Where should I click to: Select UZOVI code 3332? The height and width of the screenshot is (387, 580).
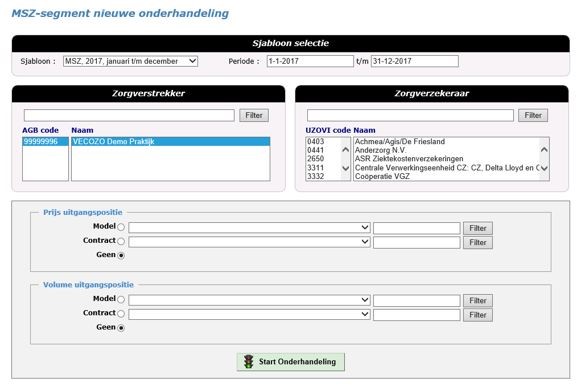(316, 176)
